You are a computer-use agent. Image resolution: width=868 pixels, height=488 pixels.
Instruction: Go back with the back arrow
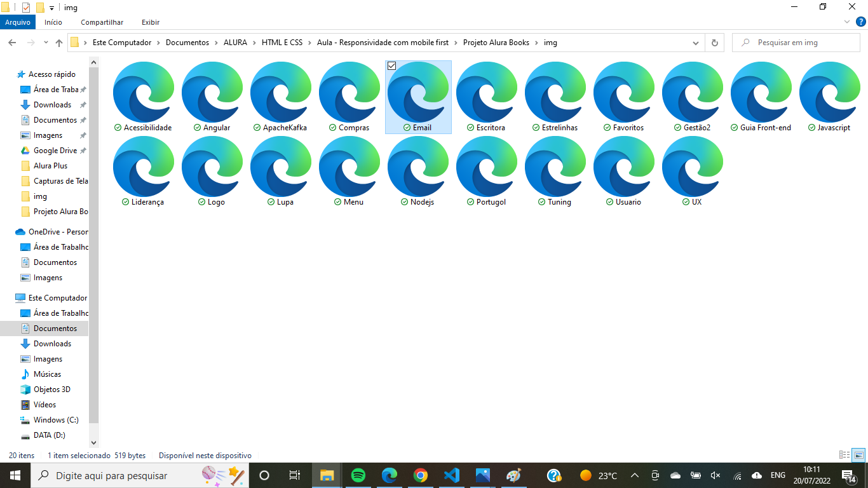click(x=12, y=43)
